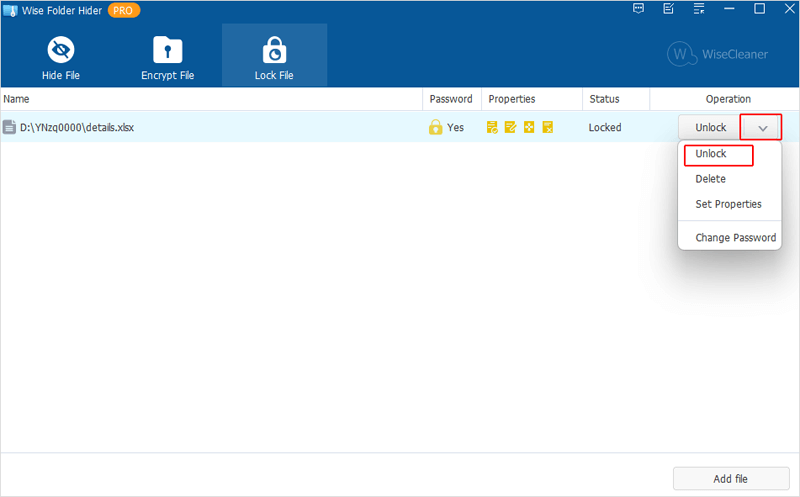Open the edit note icon in title bar
The height and width of the screenshot is (497, 800).
click(668, 9)
